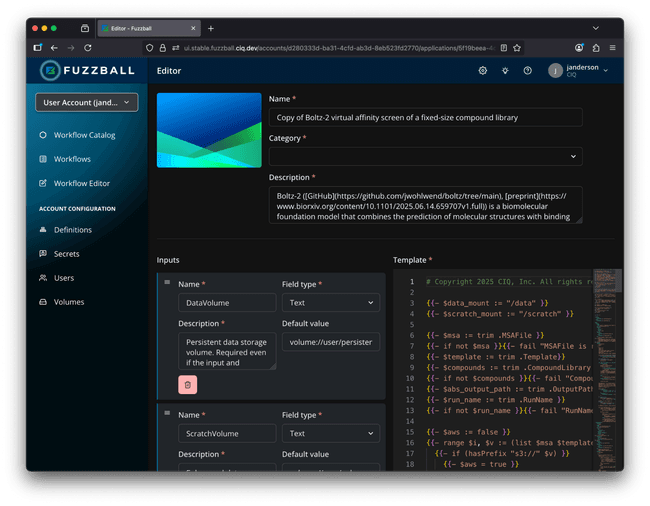Click the Volumes sidebar icon
This screenshot has width=650, height=506.
tap(43, 302)
